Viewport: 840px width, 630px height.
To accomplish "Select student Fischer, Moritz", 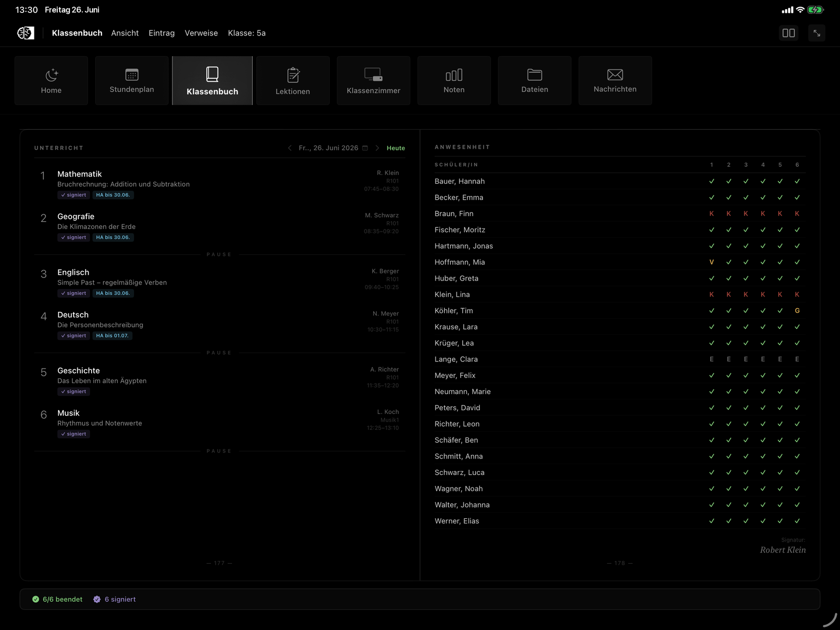I will (x=460, y=230).
